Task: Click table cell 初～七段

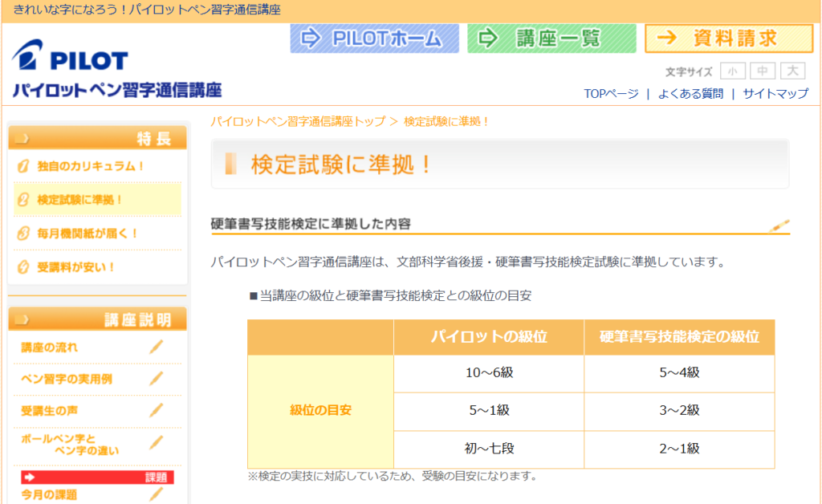Action: [489, 449]
